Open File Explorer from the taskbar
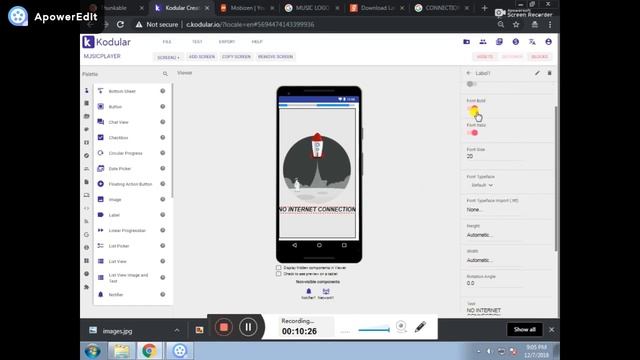Viewport: 640px width, 360px height. (121, 351)
